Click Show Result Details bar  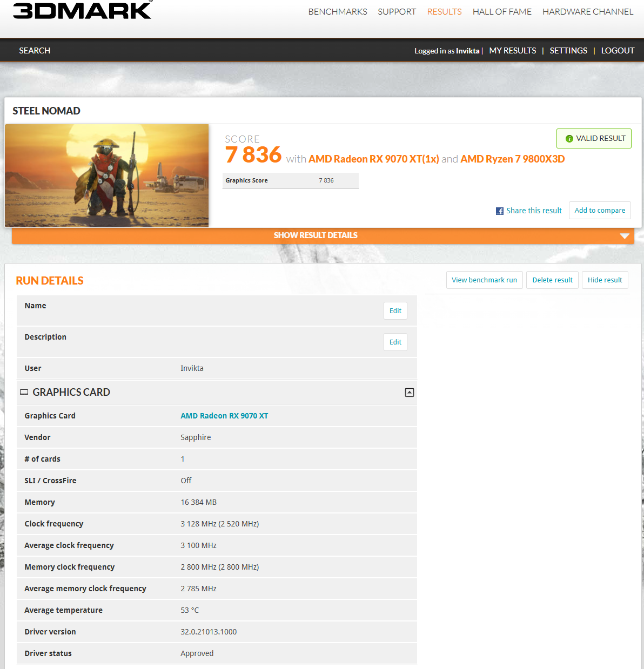tap(323, 235)
